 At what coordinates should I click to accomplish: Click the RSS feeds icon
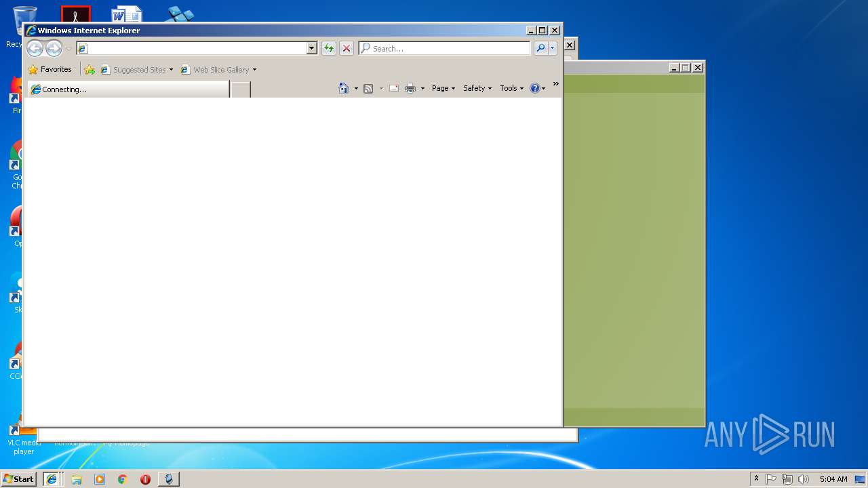368,88
